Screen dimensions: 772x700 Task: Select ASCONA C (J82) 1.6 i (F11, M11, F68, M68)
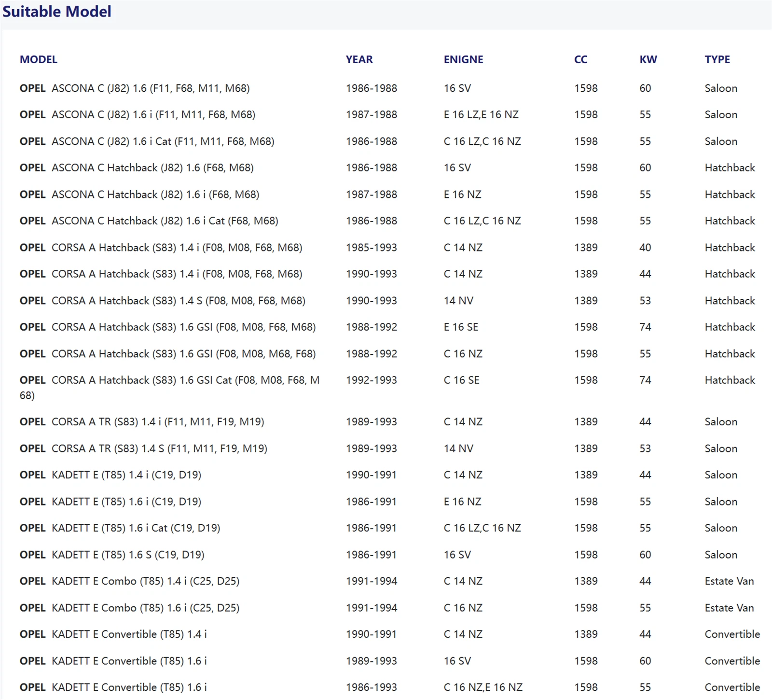click(x=138, y=115)
